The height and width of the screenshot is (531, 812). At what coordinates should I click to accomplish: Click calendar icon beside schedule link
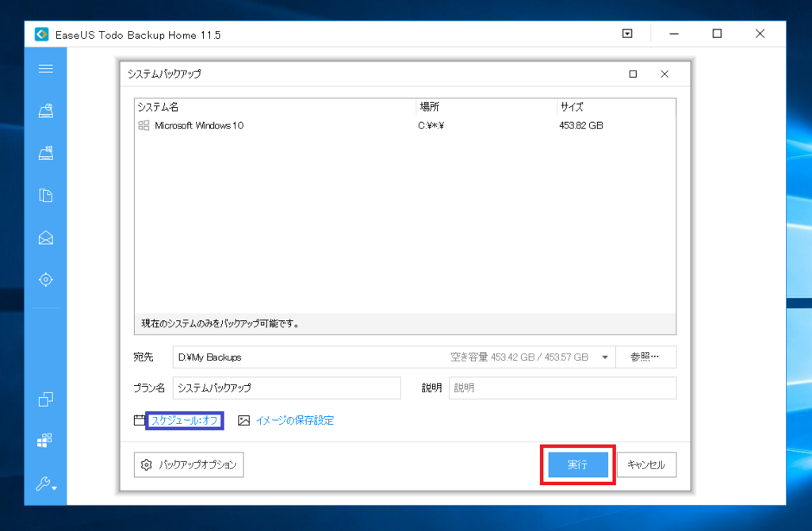pos(139,420)
